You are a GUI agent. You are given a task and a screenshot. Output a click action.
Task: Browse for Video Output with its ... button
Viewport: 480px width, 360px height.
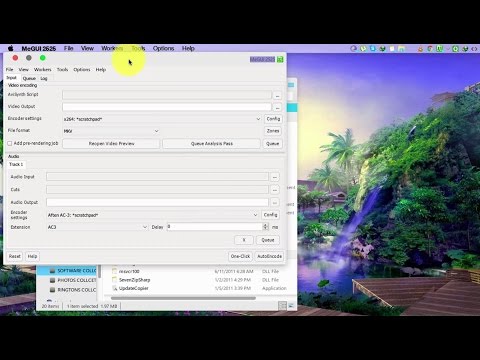(x=277, y=107)
